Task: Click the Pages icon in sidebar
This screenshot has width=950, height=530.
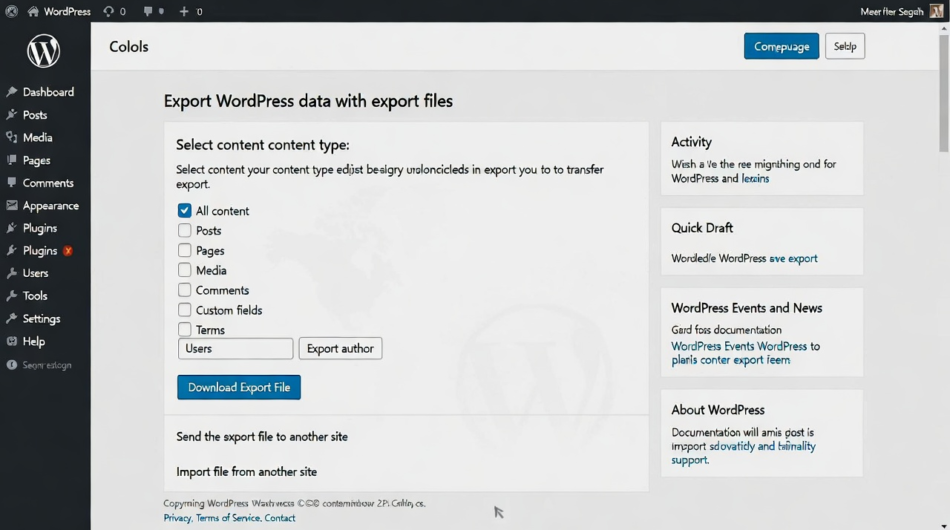Action: (12, 160)
